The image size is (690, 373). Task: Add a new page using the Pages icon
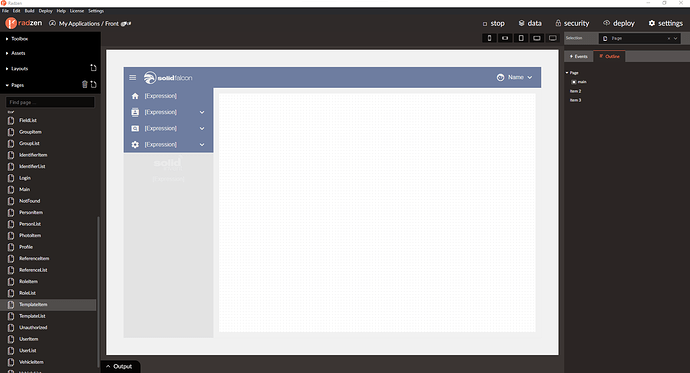93,84
